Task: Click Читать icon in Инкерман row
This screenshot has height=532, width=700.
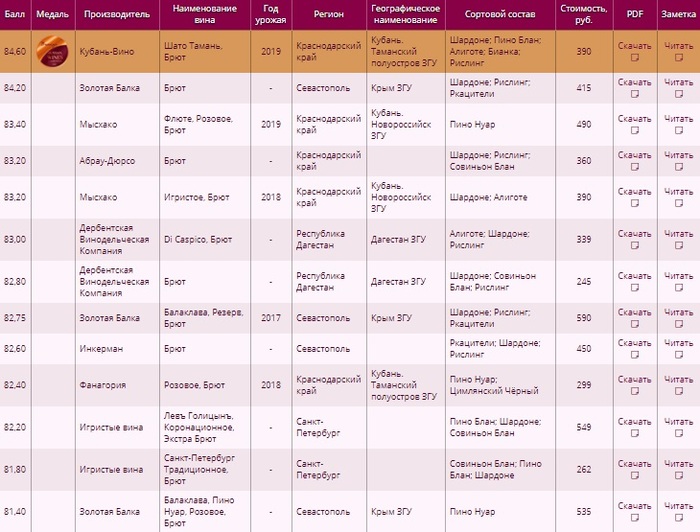Action: tap(679, 355)
